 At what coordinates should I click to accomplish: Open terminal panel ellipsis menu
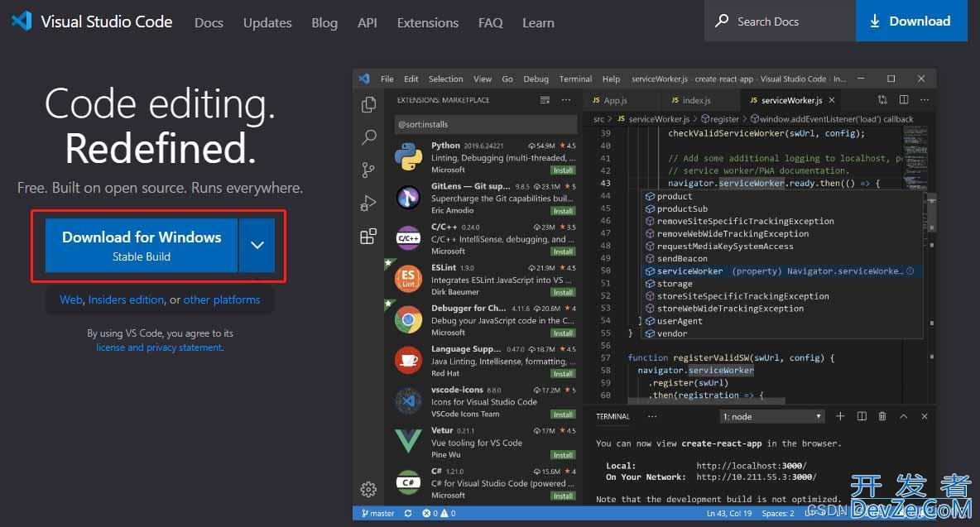[x=652, y=416]
